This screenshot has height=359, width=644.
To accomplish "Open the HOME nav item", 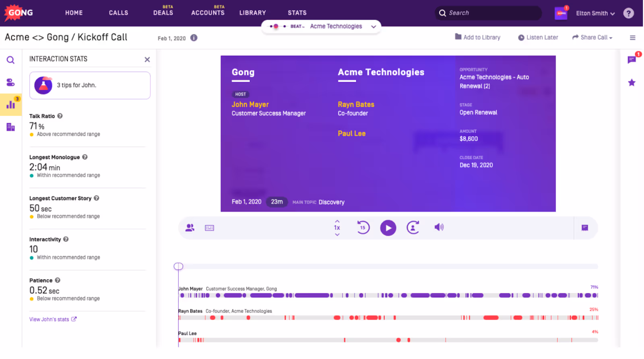I will pos(74,13).
